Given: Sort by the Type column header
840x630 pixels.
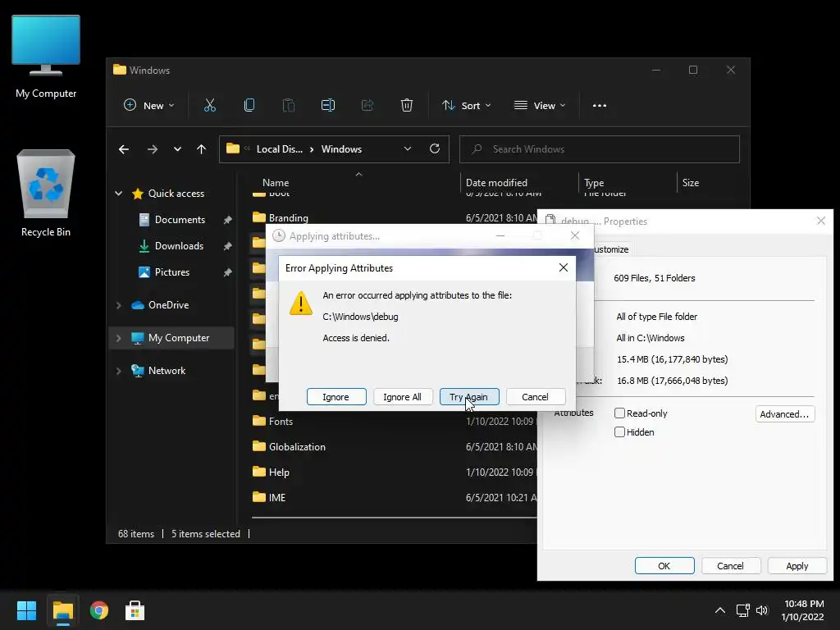Looking at the screenshot, I should pos(594,183).
